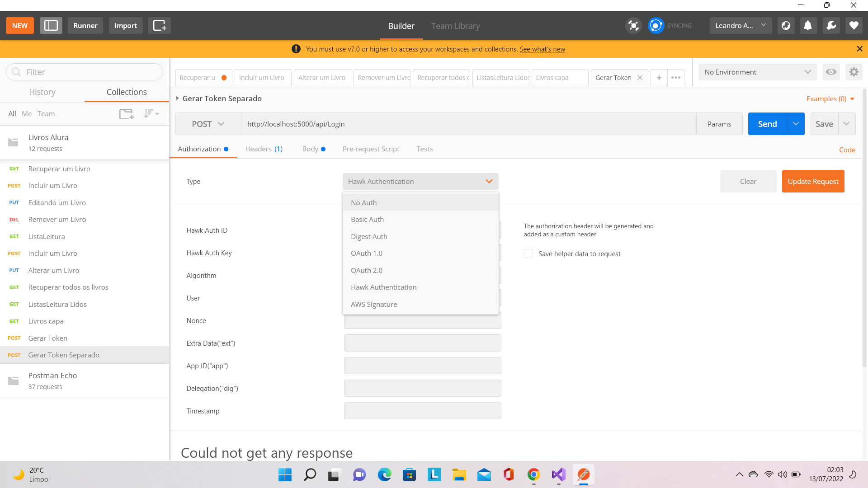868x488 pixels.
Task: Open Windows Start menu
Action: 285,475
